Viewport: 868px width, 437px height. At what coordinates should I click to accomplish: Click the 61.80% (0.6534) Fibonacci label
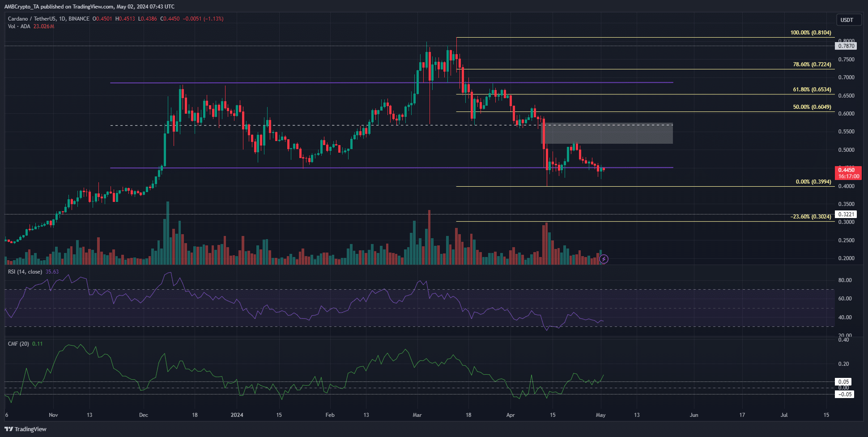pyautogui.click(x=812, y=90)
